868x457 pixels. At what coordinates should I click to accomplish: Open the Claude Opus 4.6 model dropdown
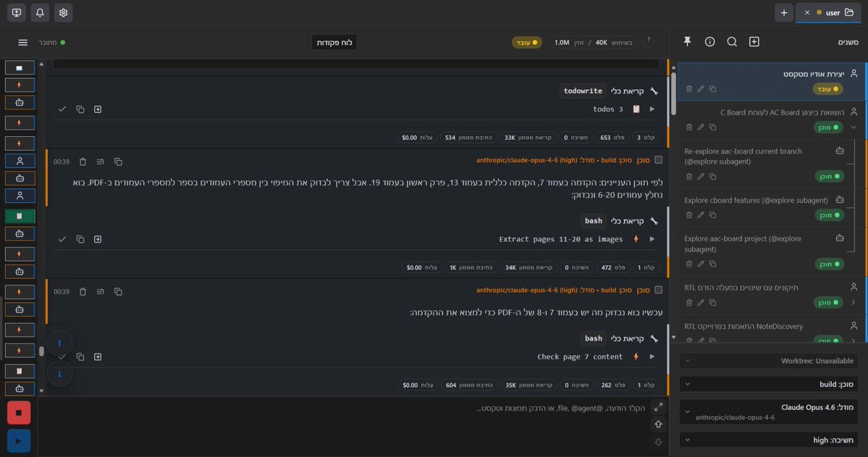coord(769,411)
